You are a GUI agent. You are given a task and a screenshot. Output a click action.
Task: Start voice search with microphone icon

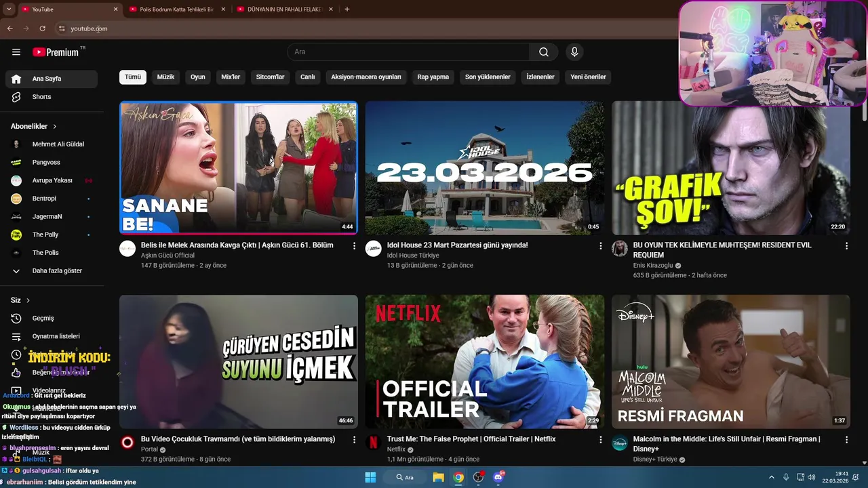574,52
